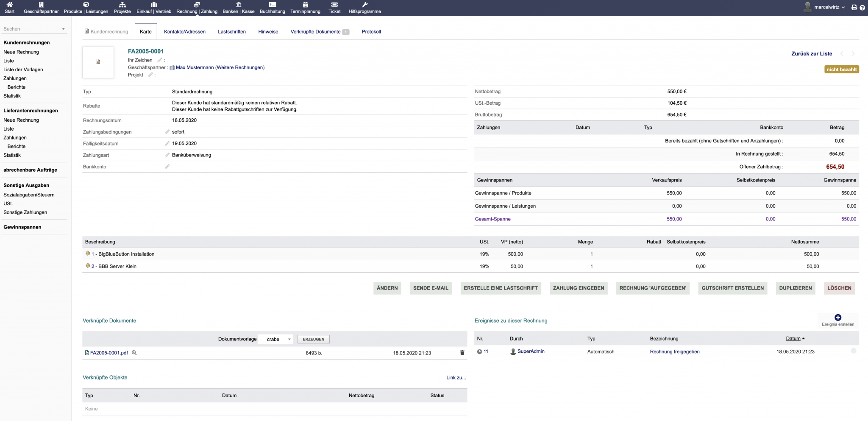Viewport: 868px width, 421px height.
Task: Open Max Mustermann partner link
Action: [195, 67]
